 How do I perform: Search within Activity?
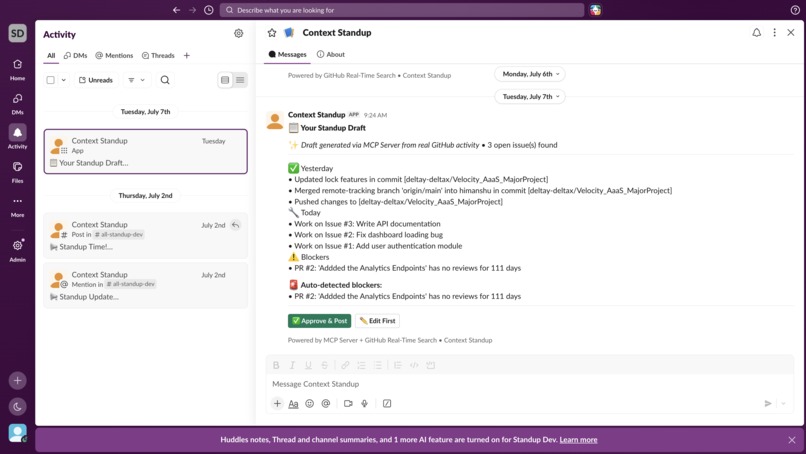click(165, 80)
